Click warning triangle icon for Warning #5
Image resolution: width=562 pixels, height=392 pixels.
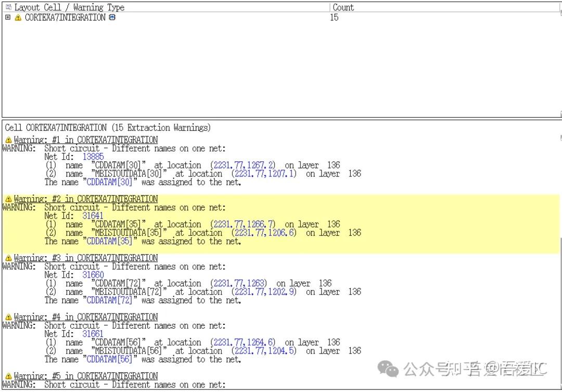[8, 375]
